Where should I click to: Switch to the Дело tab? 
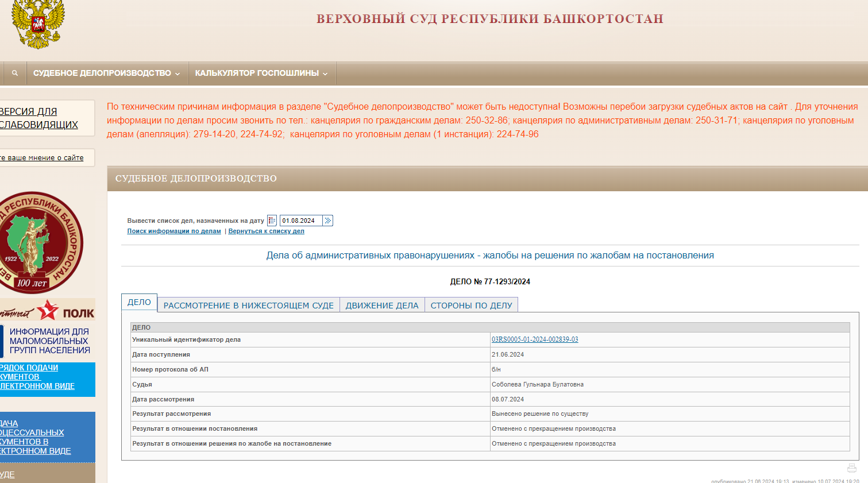point(139,302)
